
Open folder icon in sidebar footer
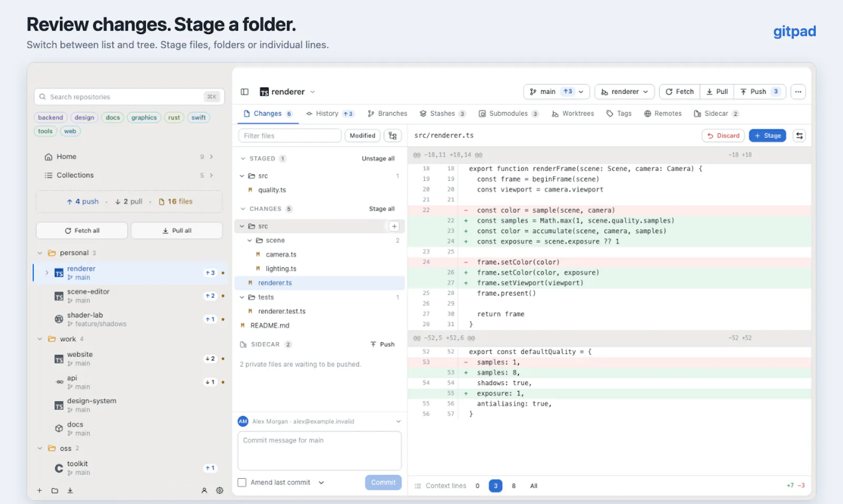click(55, 491)
